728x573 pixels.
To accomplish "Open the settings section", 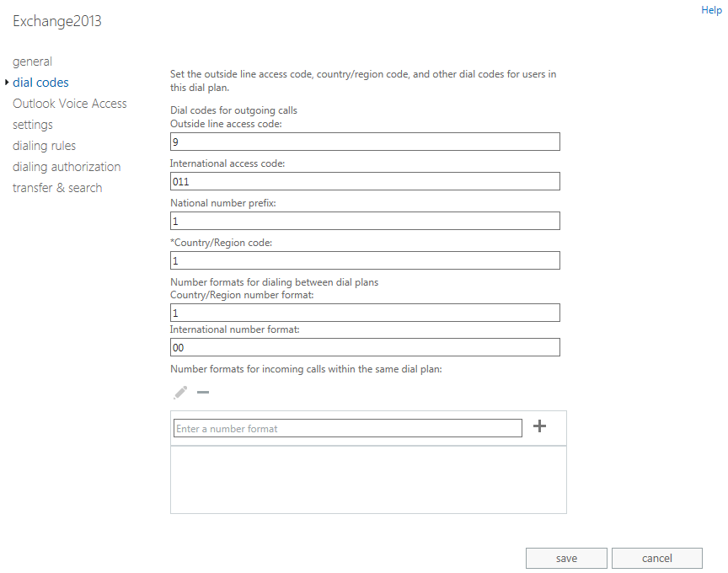I will coord(33,125).
